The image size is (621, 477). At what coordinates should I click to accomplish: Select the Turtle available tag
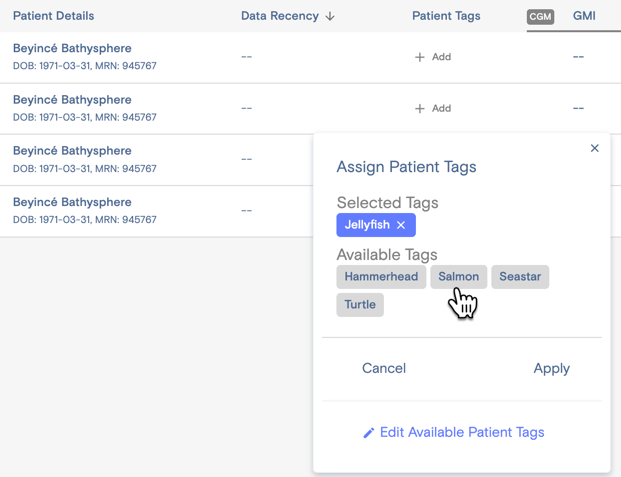(360, 305)
